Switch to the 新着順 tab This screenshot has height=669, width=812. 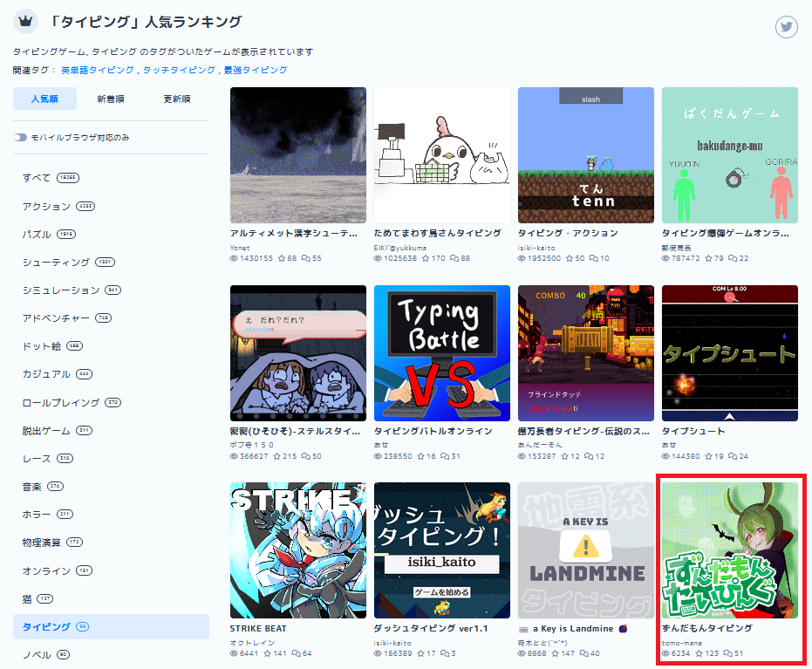pyautogui.click(x=111, y=99)
